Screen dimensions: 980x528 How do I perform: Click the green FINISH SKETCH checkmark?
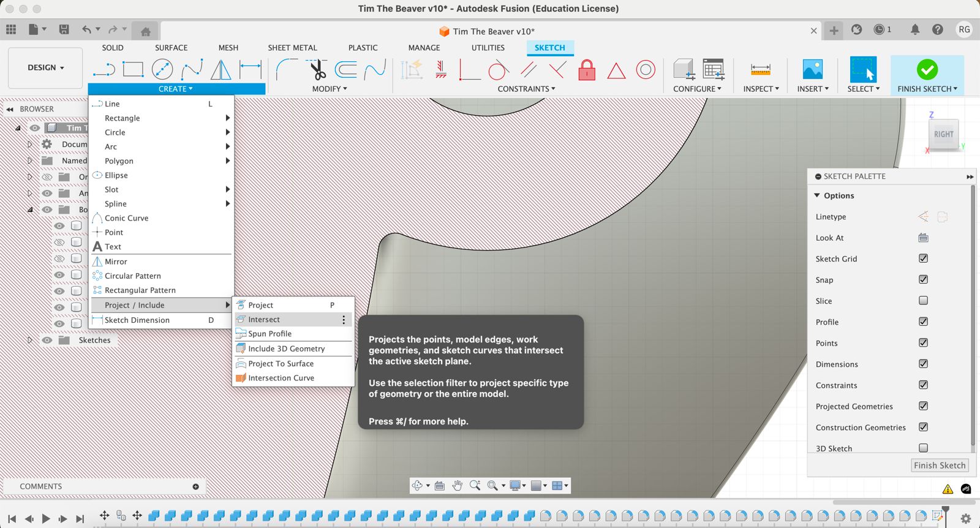pyautogui.click(x=927, y=70)
